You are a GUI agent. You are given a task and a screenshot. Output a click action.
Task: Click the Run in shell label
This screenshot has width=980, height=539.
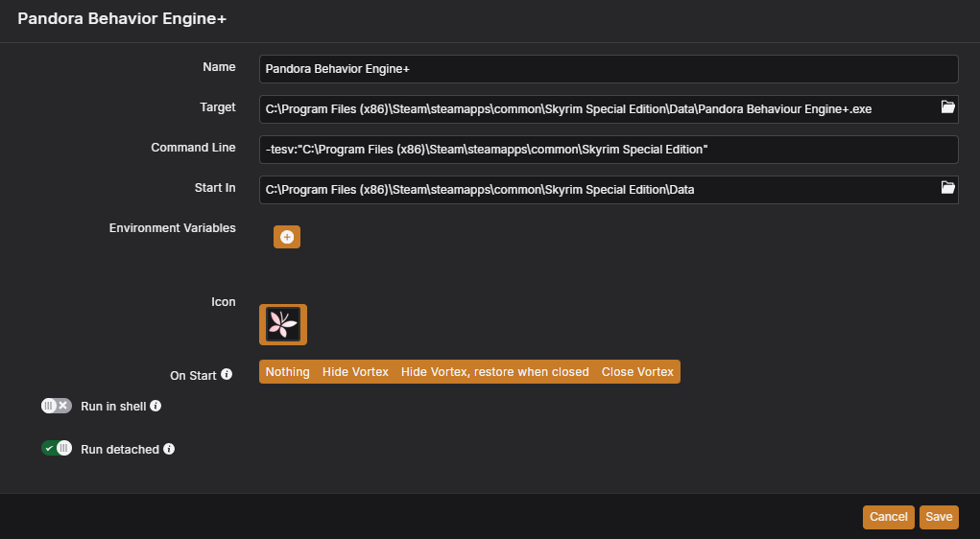pos(113,406)
